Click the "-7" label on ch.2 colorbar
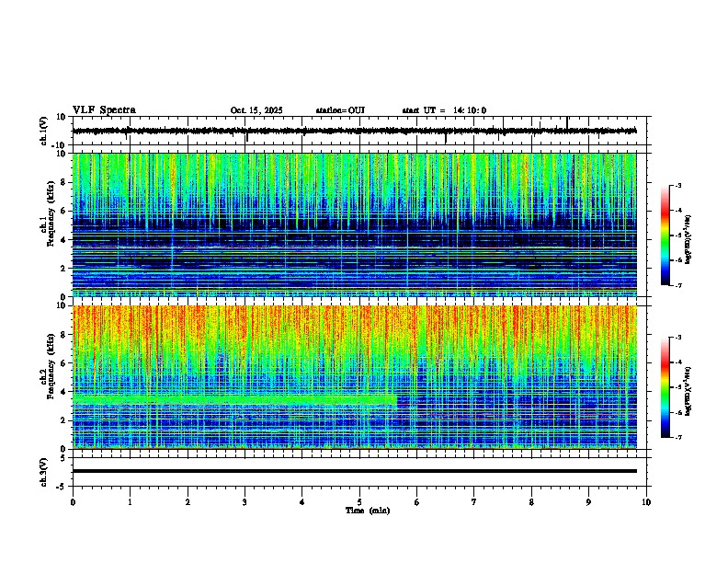This screenshot has width=728, height=563. [x=677, y=437]
